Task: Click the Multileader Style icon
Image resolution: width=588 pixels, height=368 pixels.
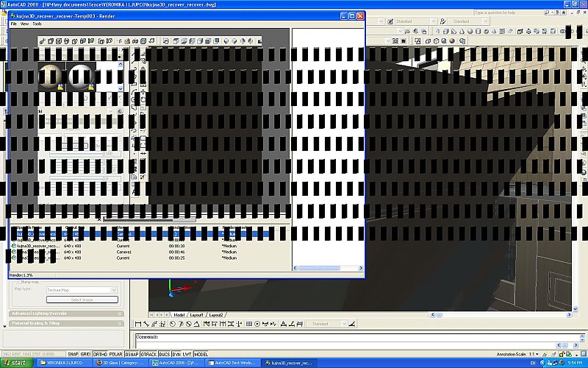Action: [443, 21]
